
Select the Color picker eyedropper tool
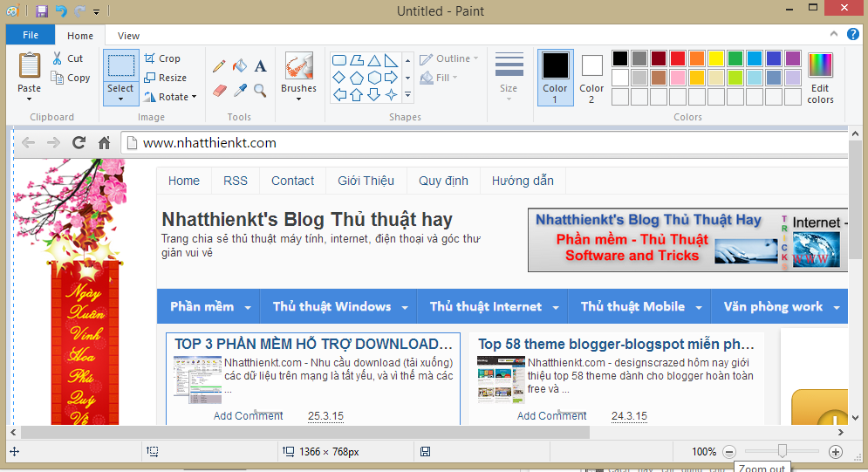[x=240, y=90]
